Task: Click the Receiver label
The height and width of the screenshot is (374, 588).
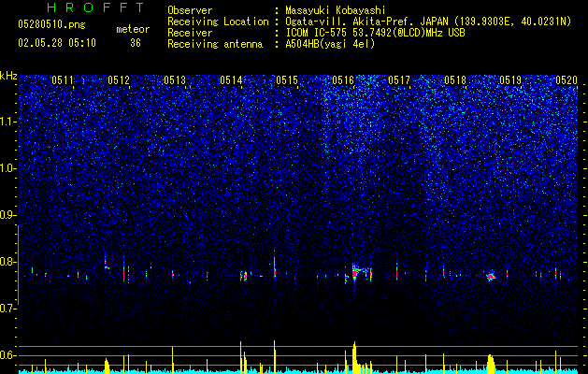Action: (190, 33)
